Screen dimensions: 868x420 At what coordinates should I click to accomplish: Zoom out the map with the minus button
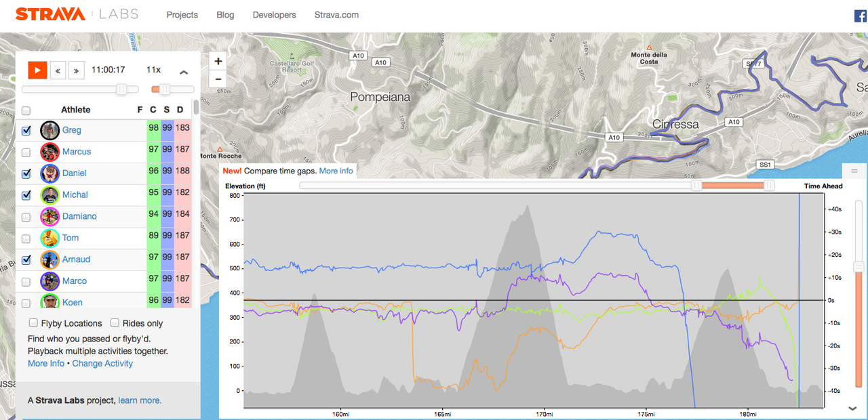coord(218,79)
